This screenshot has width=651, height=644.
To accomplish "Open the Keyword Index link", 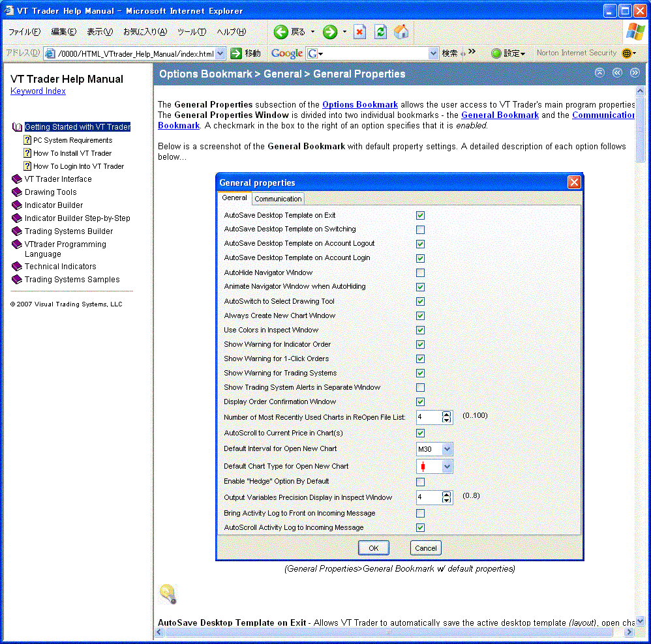I will 38,91.
